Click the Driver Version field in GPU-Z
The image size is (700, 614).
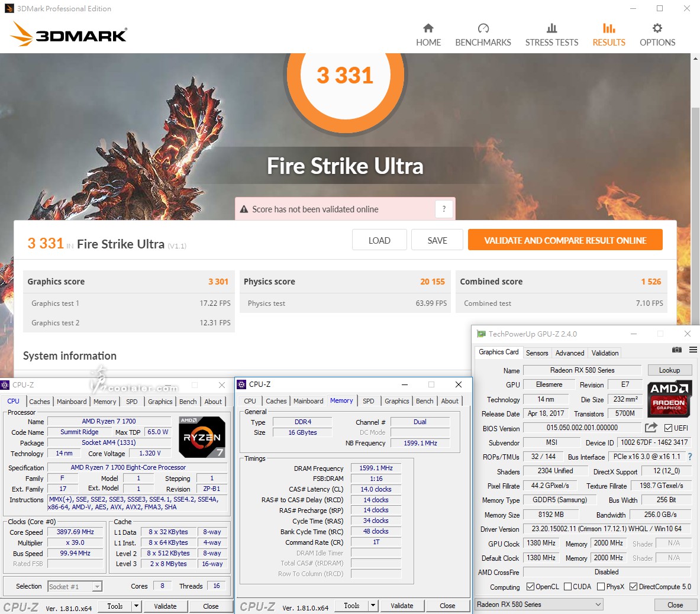[x=607, y=529]
